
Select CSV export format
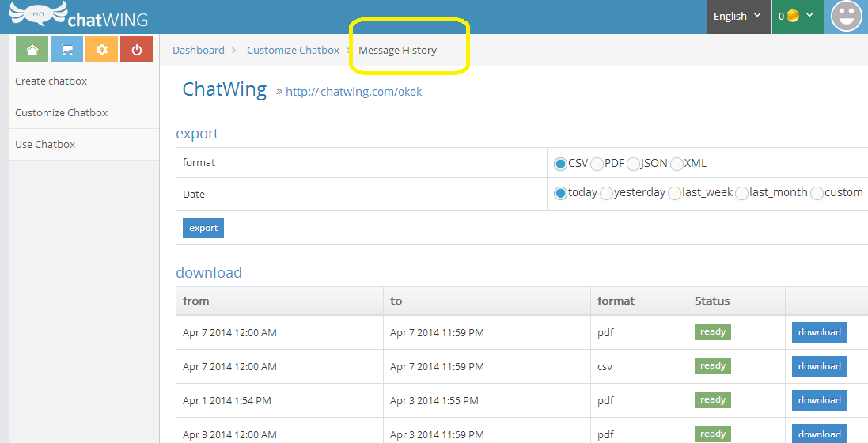[x=560, y=164]
